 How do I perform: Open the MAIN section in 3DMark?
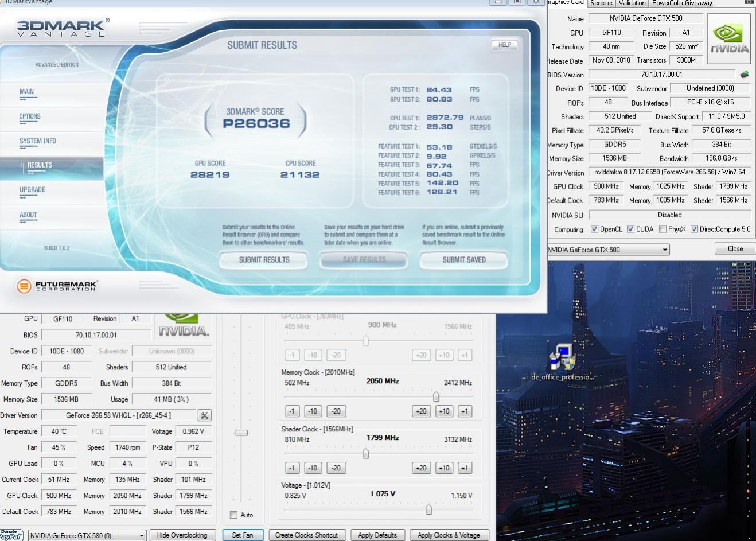pyautogui.click(x=26, y=92)
